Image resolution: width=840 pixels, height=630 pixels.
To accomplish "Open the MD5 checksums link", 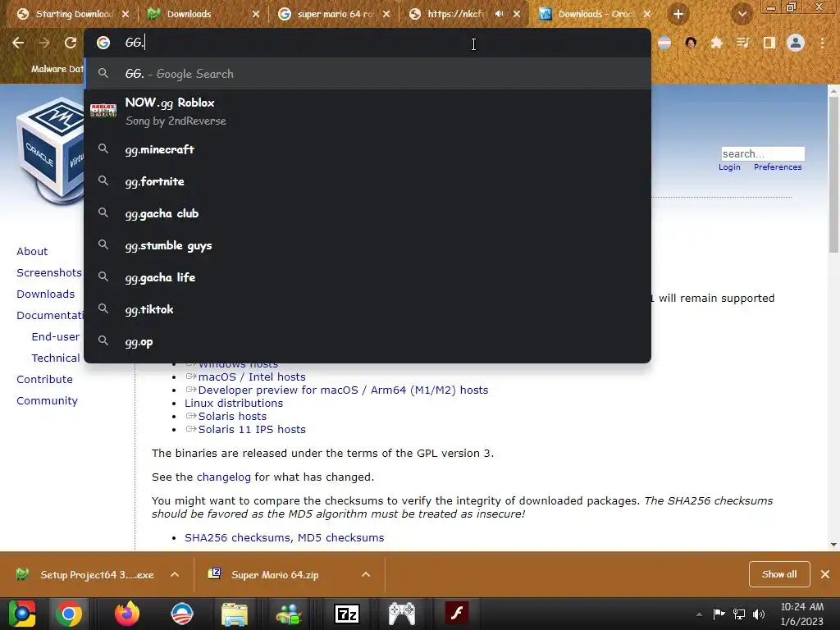I will click(x=340, y=538).
